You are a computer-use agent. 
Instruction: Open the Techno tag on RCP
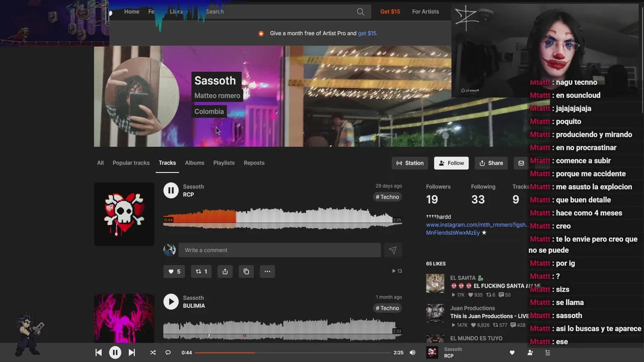[387, 197]
